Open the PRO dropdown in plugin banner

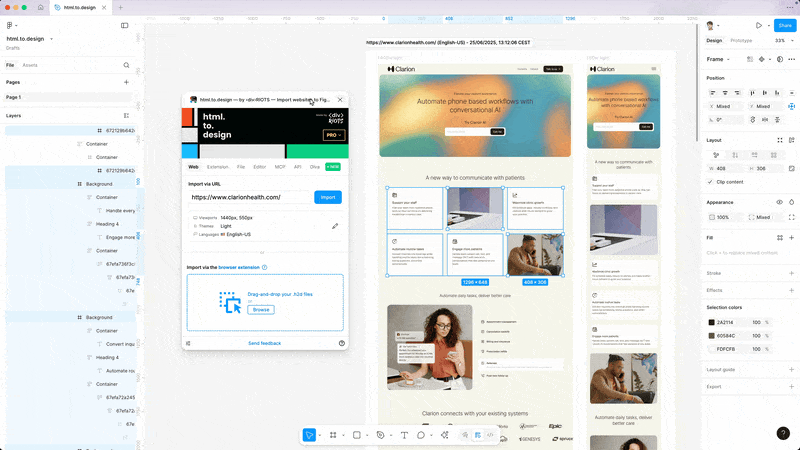click(x=334, y=135)
